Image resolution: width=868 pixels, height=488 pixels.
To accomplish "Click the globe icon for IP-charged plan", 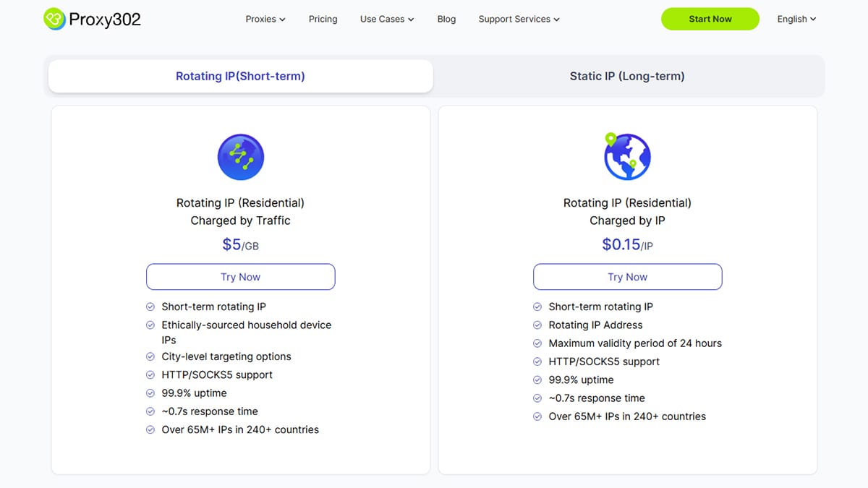I will (x=627, y=157).
